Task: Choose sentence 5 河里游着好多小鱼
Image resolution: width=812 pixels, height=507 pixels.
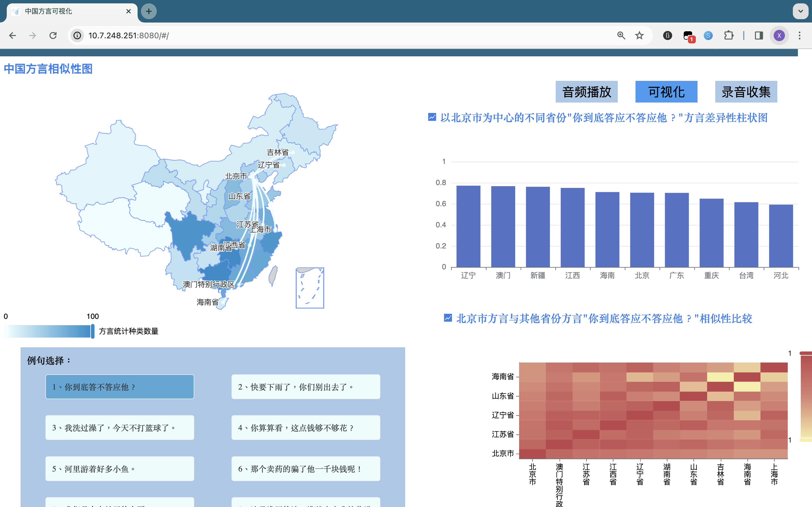Action: pos(120,468)
